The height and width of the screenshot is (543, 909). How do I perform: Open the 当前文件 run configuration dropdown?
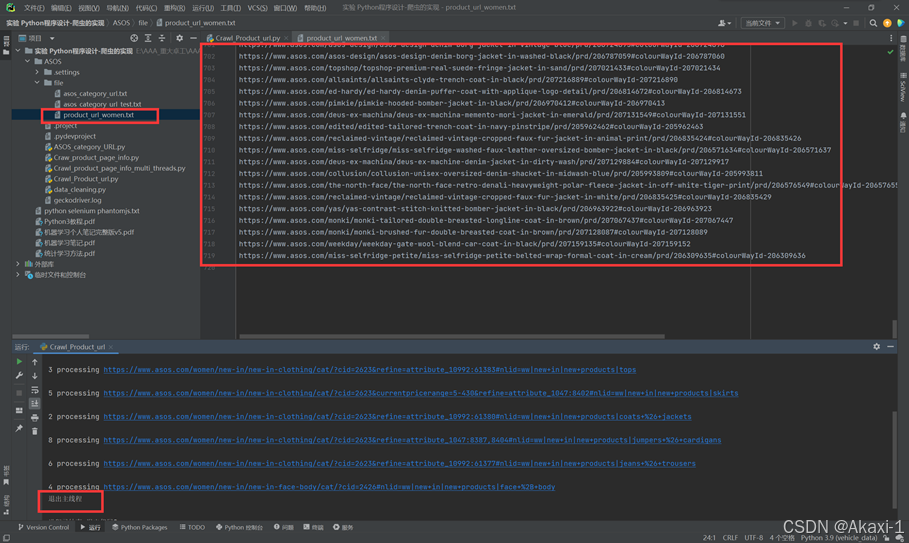(762, 23)
